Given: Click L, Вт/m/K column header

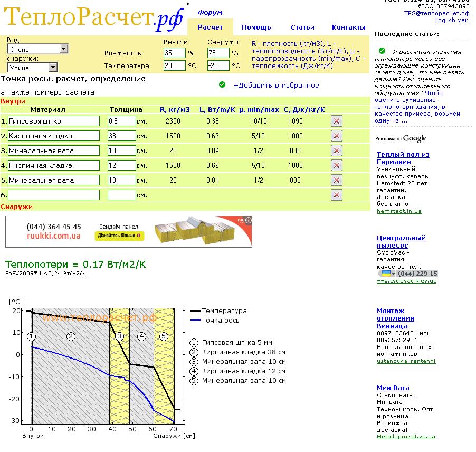Looking at the screenshot, I should 217,110.
